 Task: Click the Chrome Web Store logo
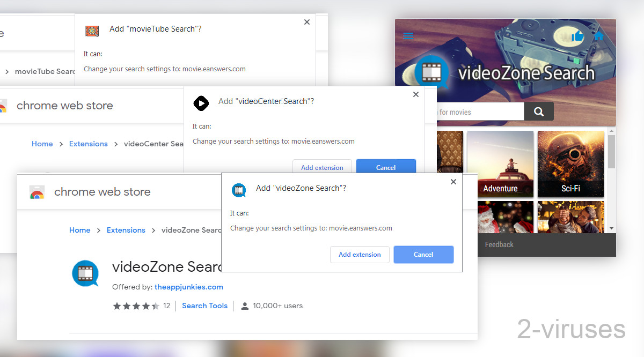(37, 191)
